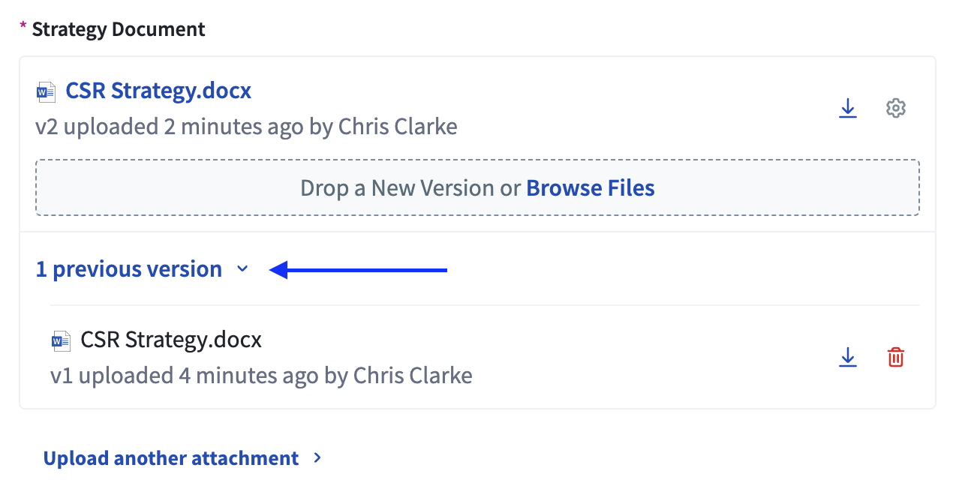Click the required asterisk before Strategy Document
Image resolution: width=980 pixels, height=498 pixels.
coord(23,27)
